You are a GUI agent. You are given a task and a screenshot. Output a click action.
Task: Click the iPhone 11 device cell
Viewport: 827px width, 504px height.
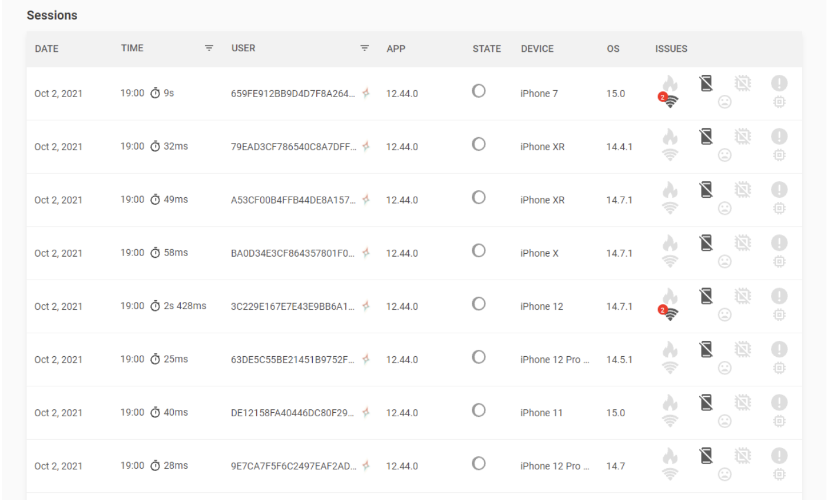tap(541, 413)
